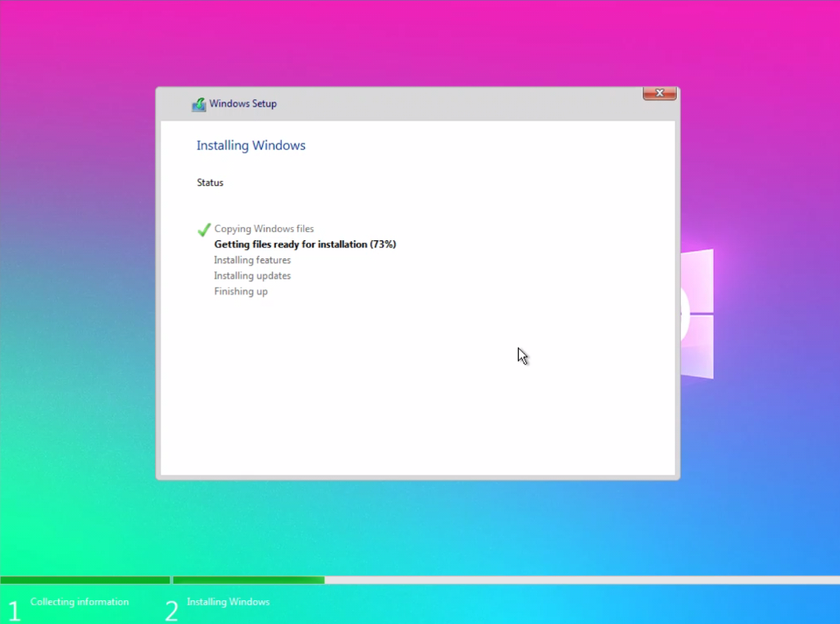
Task: Click the 'Installing features' step text
Action: click(x=252, y=260)
